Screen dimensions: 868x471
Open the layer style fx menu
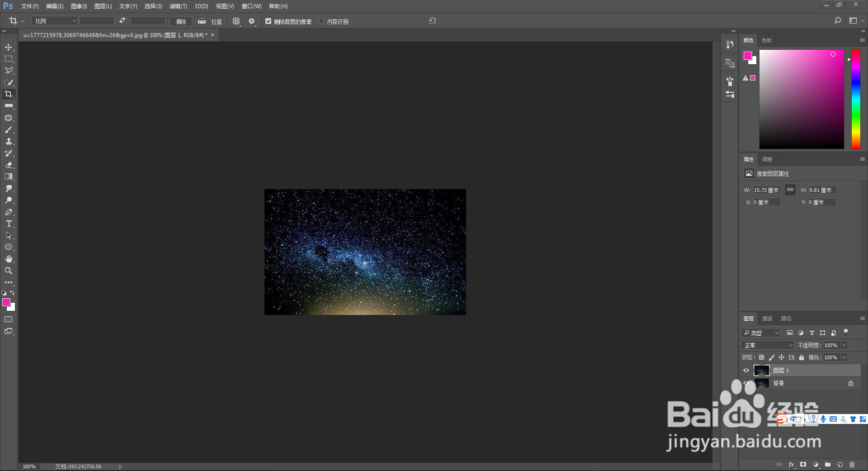tap(791, 465)
